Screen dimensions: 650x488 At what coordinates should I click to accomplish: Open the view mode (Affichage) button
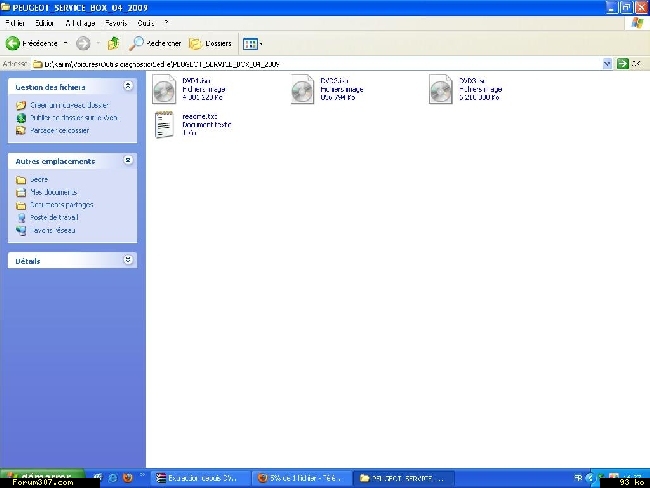[250, 44]
